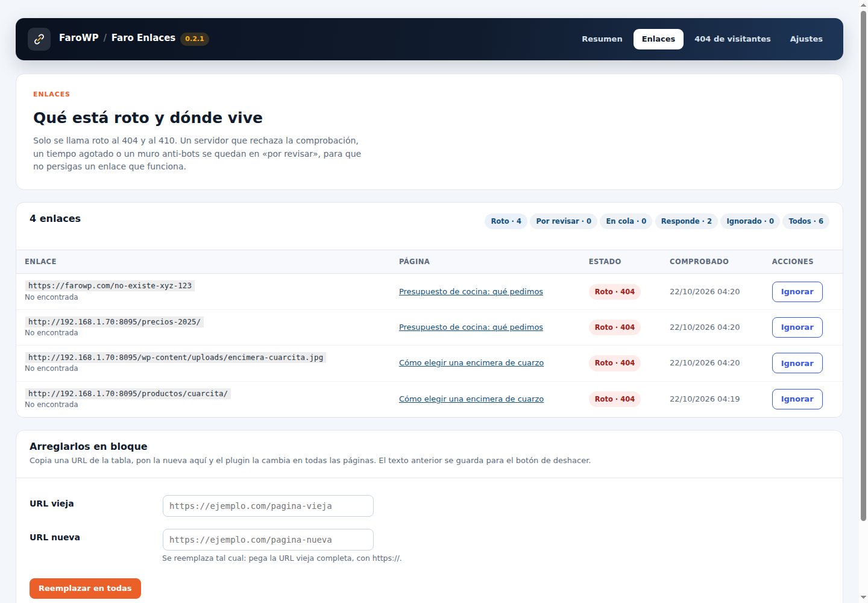Click the COMPROBADO column header
Viewport: 868px width, 603px height.
(699, 262)
